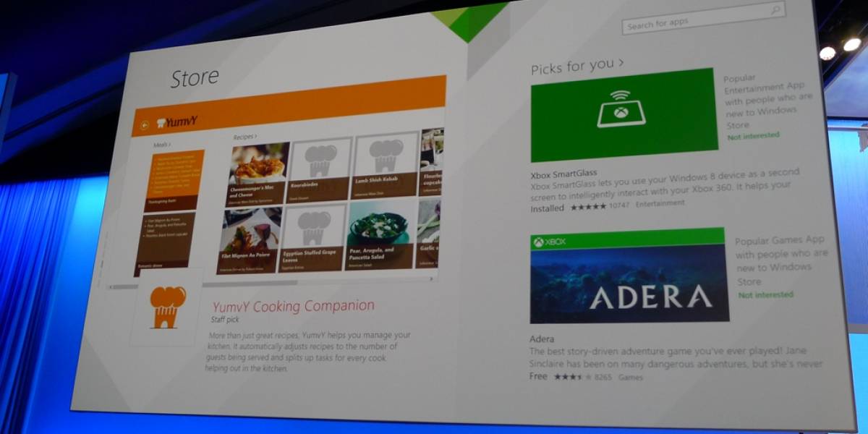The height and width of the screenshot is (434, 868).
Task: Click the search magnifier icon
Action: (x=775, y=10)
